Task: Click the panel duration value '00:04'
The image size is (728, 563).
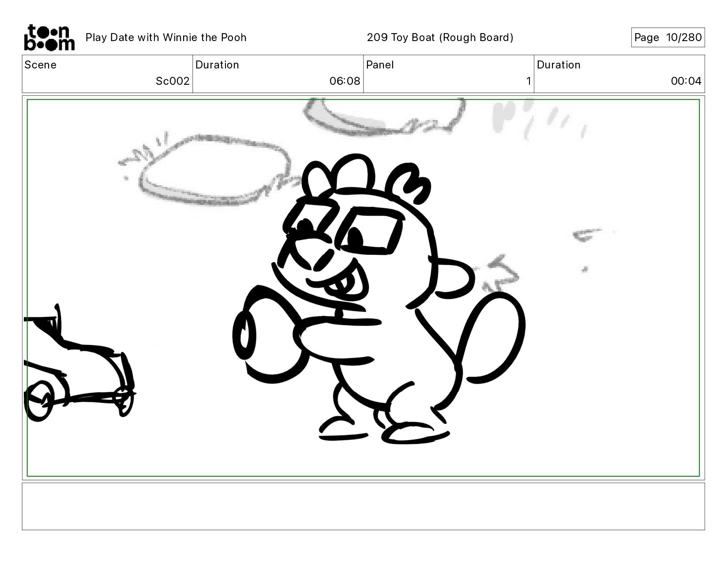Action: pos(686,81)
